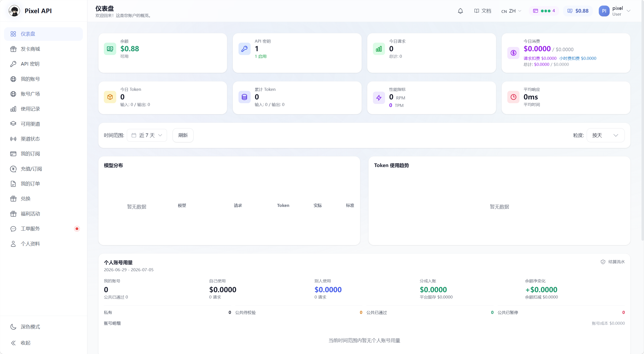Click the 今日消费 dollar coin icon
644x354 pixels.
[513, 53]
